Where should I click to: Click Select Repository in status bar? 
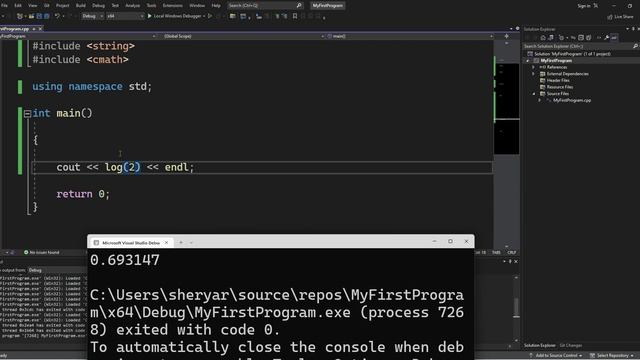611,356
